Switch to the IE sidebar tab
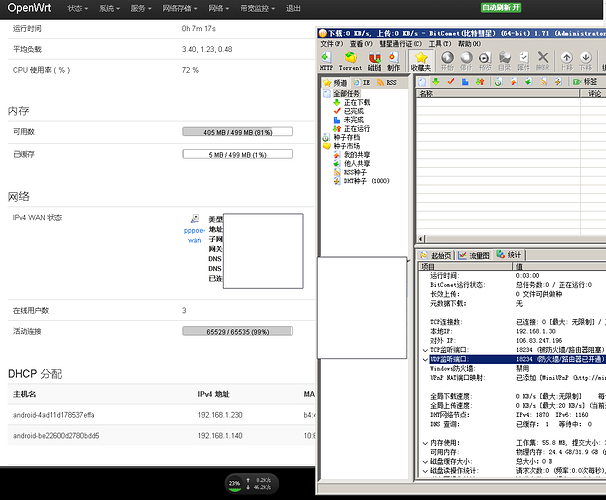The width and height of the screenshot is (606, 500). pyautogui.click(x=361, y=83)
